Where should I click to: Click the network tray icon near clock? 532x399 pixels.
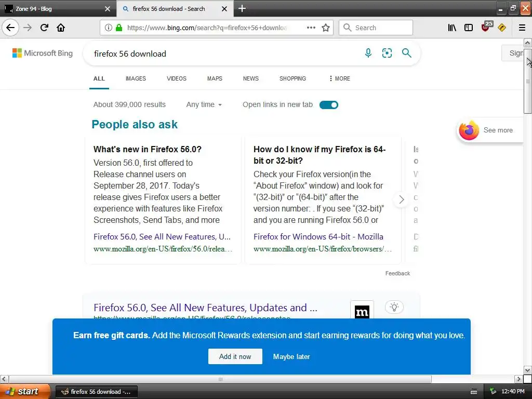[493, 392]
